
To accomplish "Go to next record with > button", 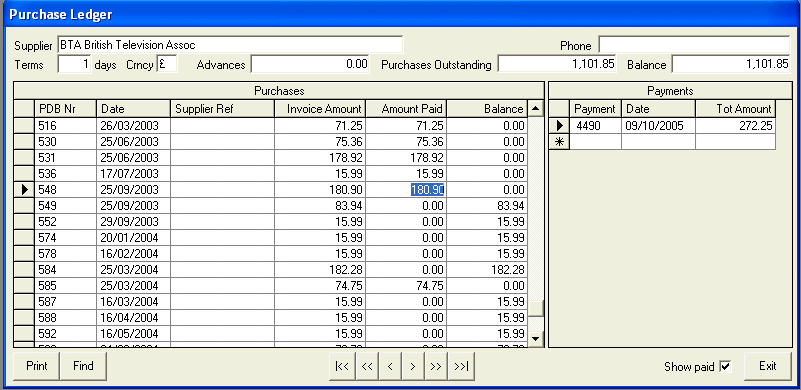I will click(x=413, y=366).
